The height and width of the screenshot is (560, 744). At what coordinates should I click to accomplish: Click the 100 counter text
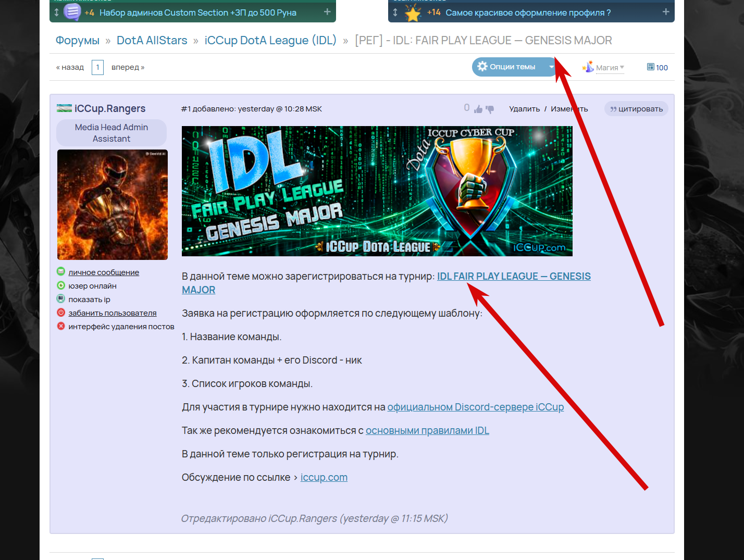[662, 68]
